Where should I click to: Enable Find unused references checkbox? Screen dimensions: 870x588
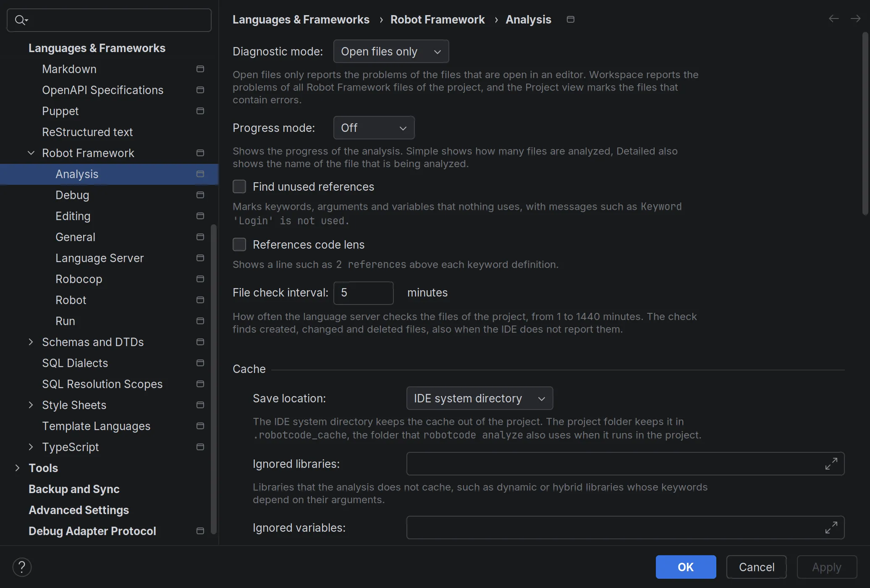(x=239, y=186)
